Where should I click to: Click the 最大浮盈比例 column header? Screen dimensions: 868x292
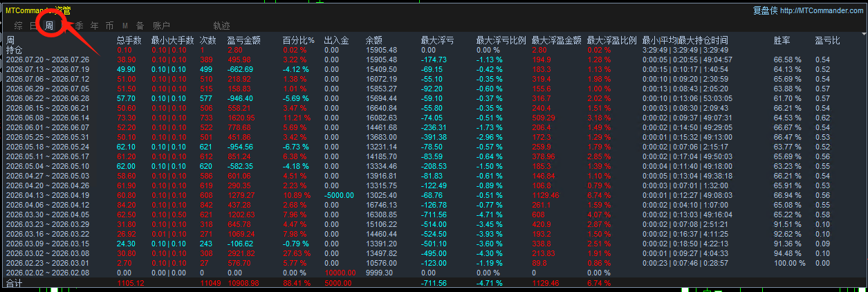pos(611,40)
